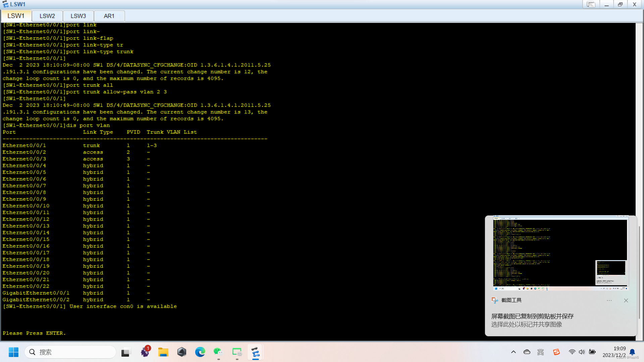Open the Sogou input tray icon
The image size is (644, 362).
(x=556, y=352)
